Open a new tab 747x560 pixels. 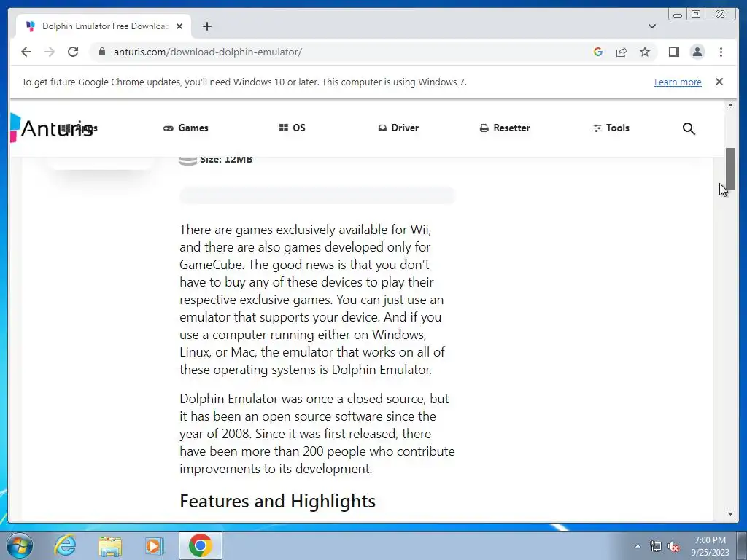206,26
